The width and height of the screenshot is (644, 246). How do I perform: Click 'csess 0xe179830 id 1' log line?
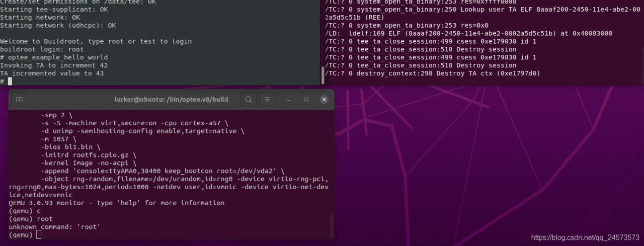point(431,57)
